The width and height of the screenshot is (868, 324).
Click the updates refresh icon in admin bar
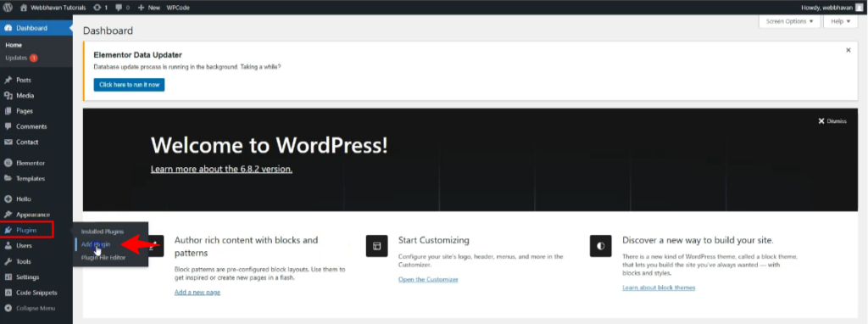[98, 8]
